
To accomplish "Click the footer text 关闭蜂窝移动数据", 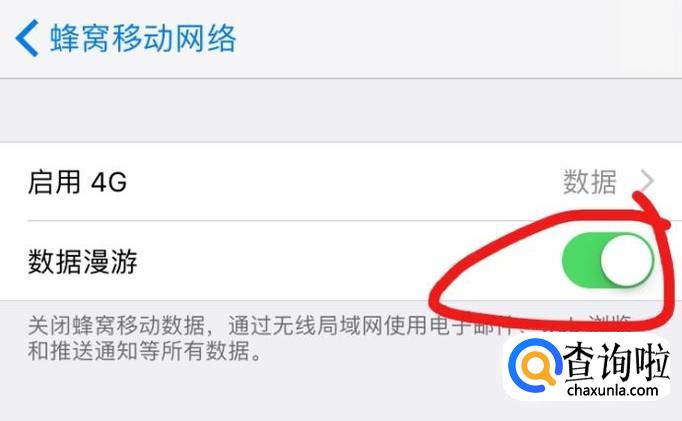I will click(x=116, y=325).
